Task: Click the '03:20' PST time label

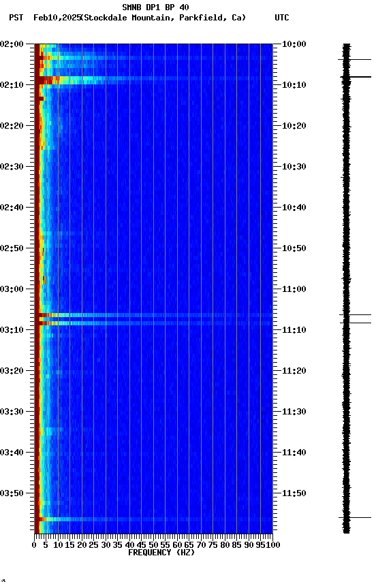Action: point(12,371)
